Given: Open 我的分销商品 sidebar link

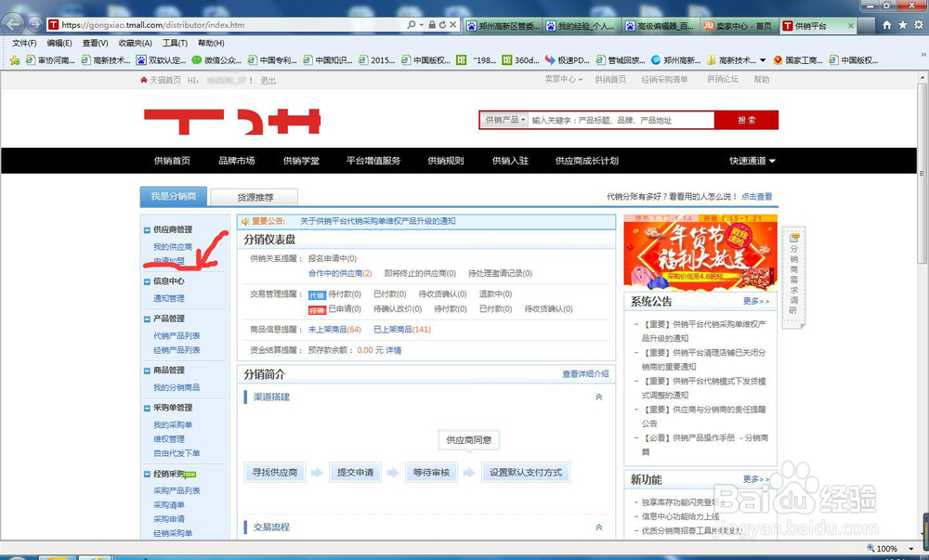Looking at the screenshot, I should pyautogui.click(x=177, y=387).
